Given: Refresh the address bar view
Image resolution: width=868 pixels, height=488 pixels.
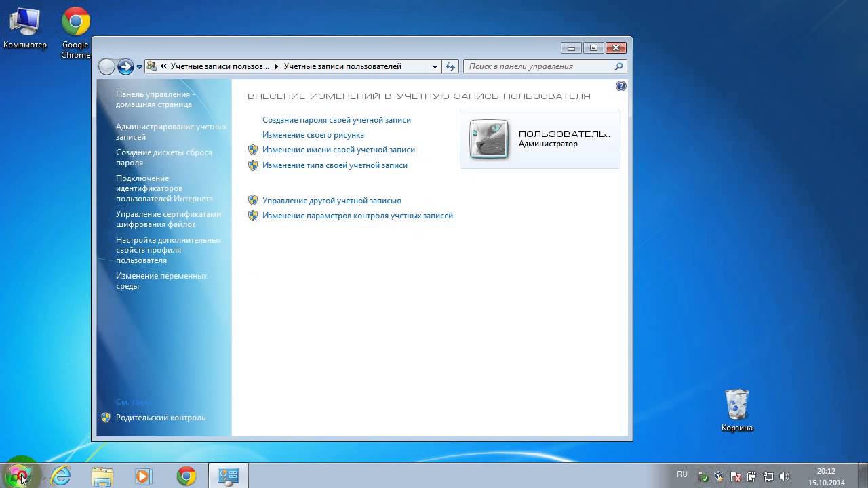Looking at the screenshot, I should (450, 66).
